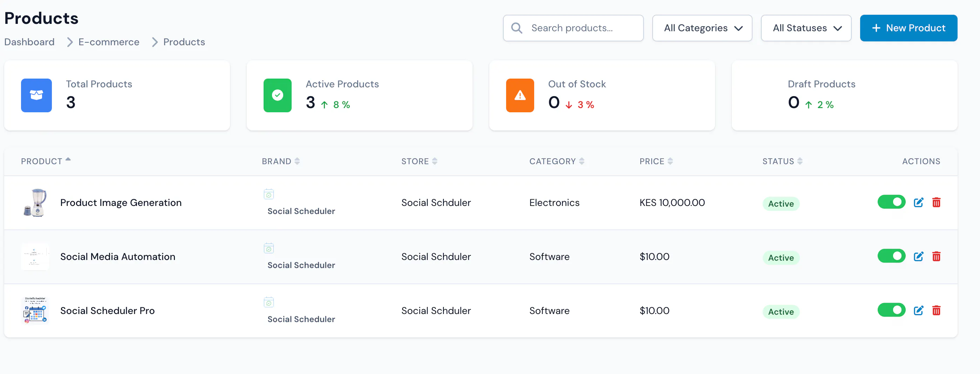Sort table by Product column arrow
This screenshot has width=980, height=374.
[68, 160]
